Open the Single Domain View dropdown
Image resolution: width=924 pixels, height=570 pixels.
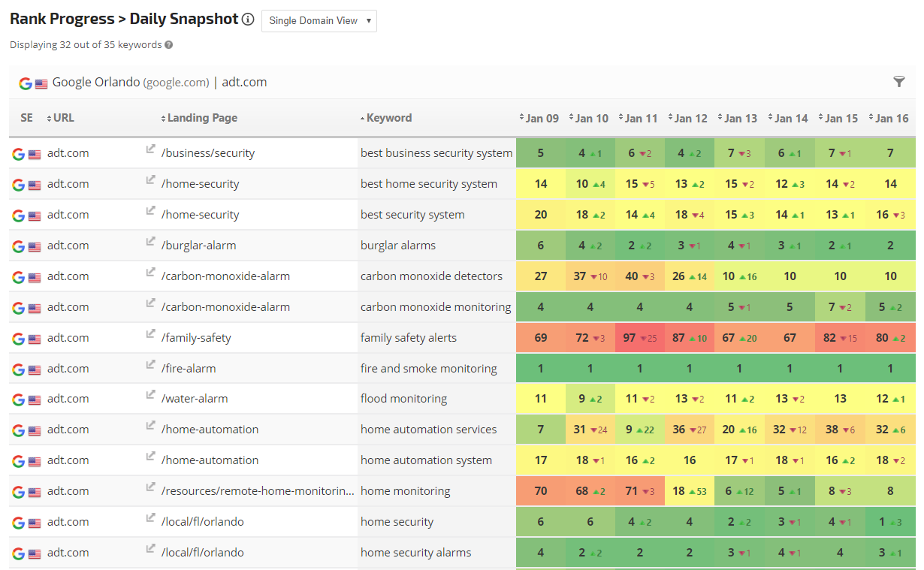319,21
